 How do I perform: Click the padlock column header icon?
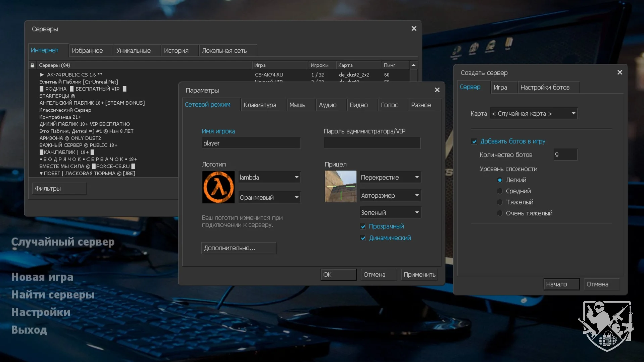pyautogui.click(x=33, y=65)
